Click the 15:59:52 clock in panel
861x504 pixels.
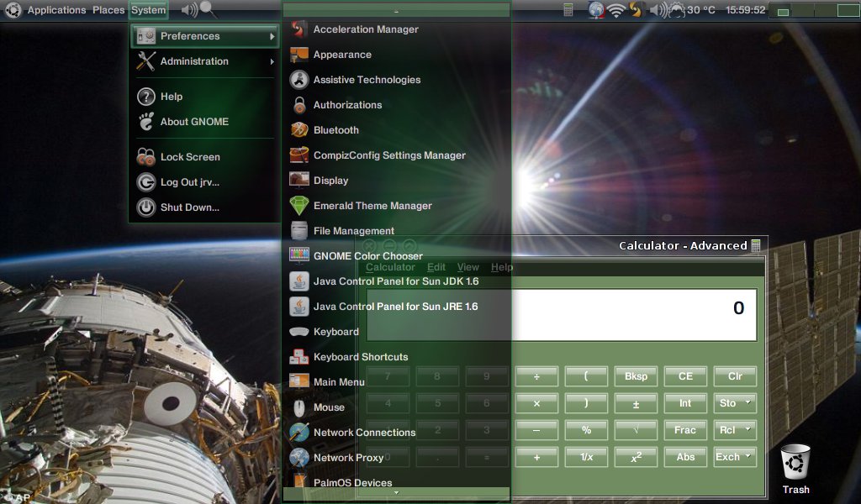[x=745, y=10]
